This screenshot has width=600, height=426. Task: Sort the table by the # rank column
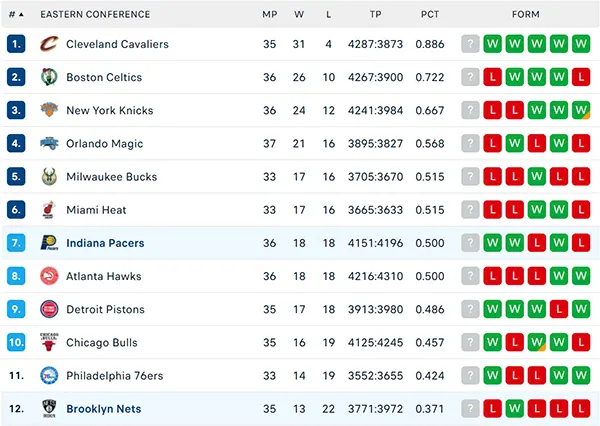click(16, 15)
